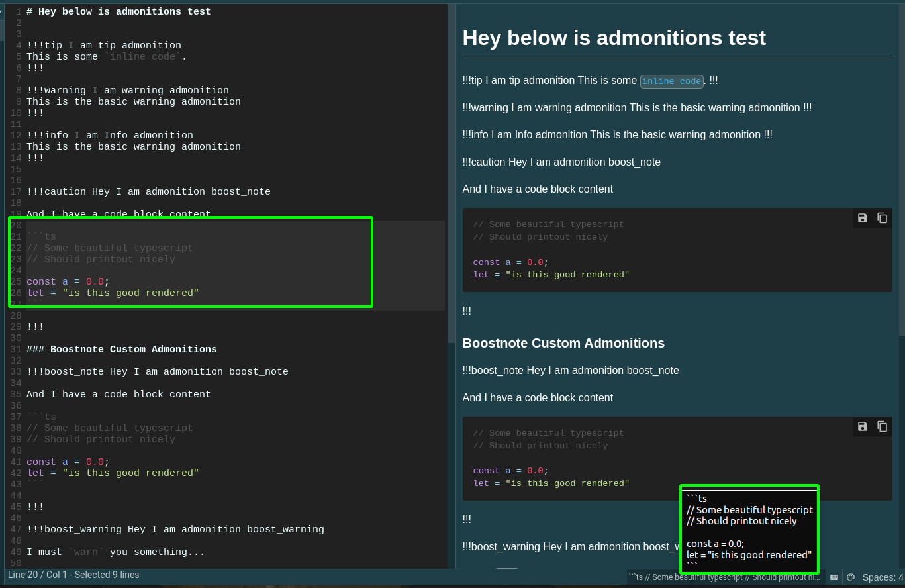Click status bar selection preview text '```ts // Some beautiful'
Viewport: 905px width, 588px height.
tap(724, 577)
